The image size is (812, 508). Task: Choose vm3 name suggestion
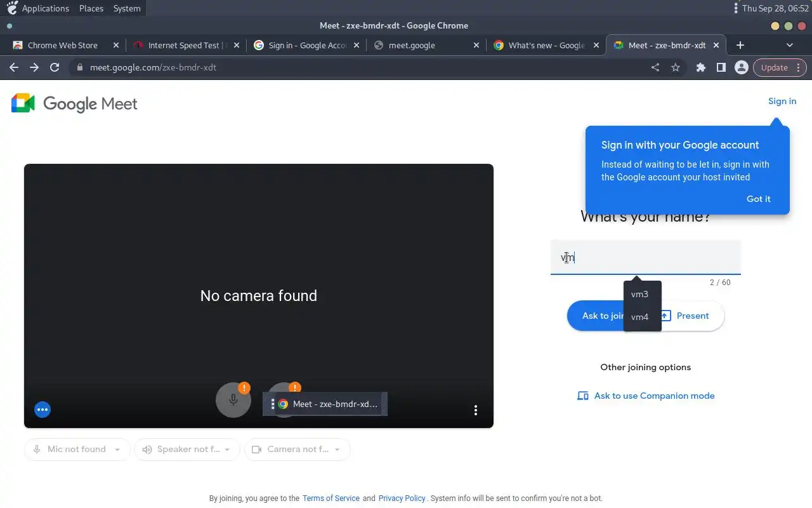pyautogui.click(x=642, y=294)
